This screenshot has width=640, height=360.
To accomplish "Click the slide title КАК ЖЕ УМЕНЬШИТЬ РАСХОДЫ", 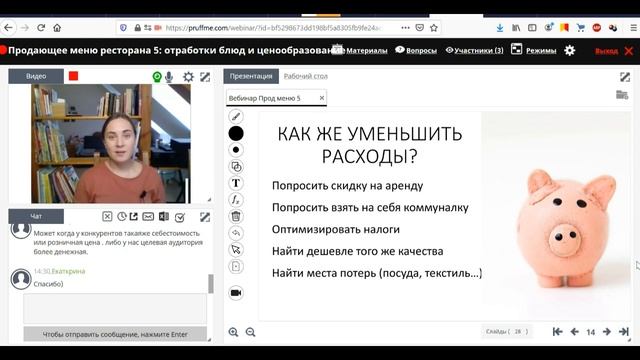I will coord(370,145).
